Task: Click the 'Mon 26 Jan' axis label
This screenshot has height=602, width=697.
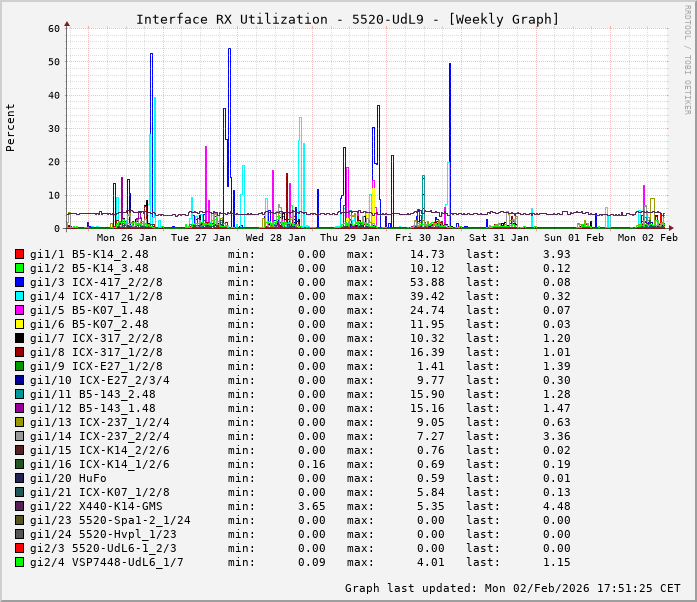Action: coord(127,238)
